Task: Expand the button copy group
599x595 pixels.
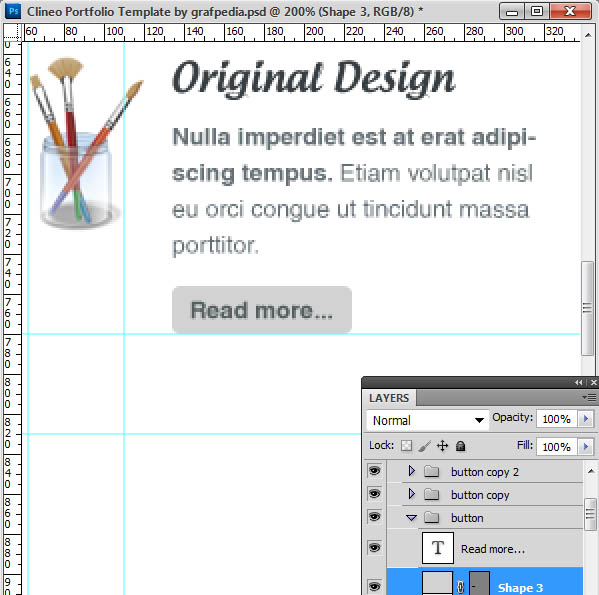Action: point(411,494)
